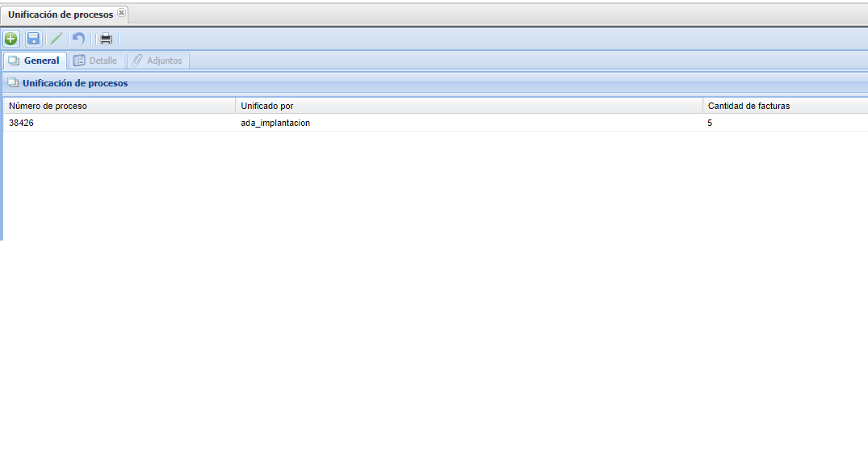Open the Adjuntos tab
The height and width of the screenshot is (469, 868).
158,61
